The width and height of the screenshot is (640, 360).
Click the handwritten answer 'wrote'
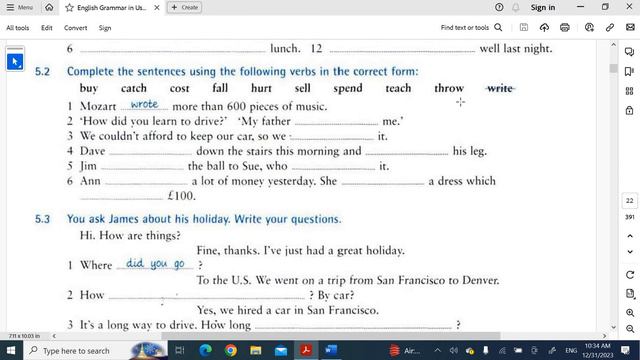point(144,104)
